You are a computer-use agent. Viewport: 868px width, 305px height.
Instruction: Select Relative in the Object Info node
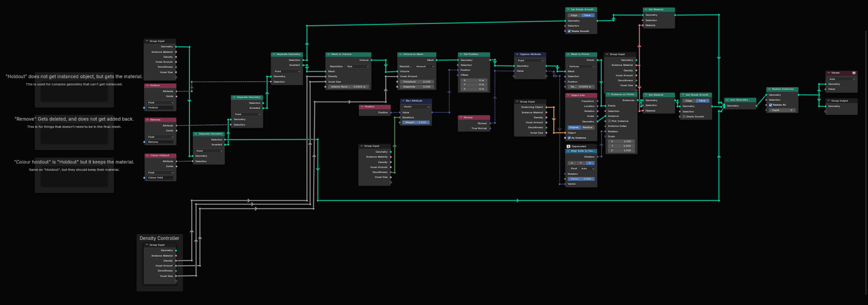point(587,127)
